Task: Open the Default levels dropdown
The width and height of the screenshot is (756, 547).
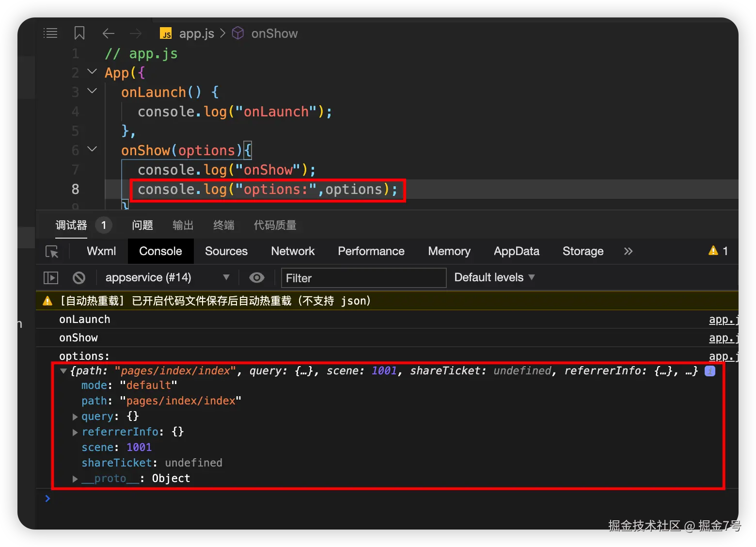Action: pyautogui.click(x=494, y=277)
